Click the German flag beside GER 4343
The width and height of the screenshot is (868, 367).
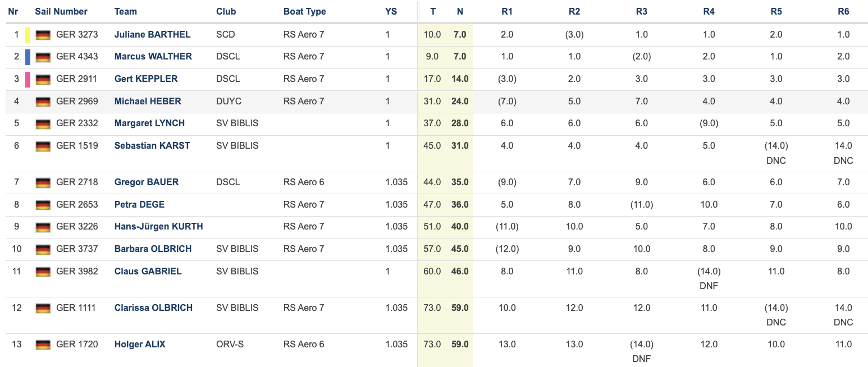pyautogui.click(x=43, y=57)
